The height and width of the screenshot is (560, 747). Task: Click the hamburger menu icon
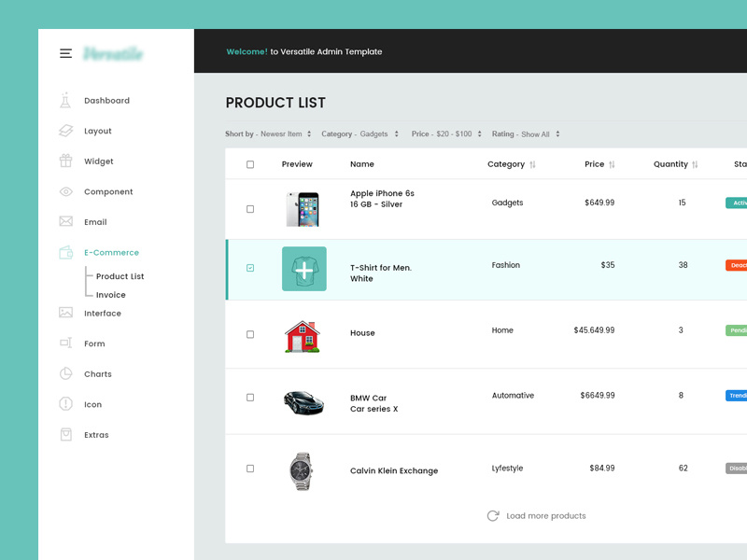65,53
